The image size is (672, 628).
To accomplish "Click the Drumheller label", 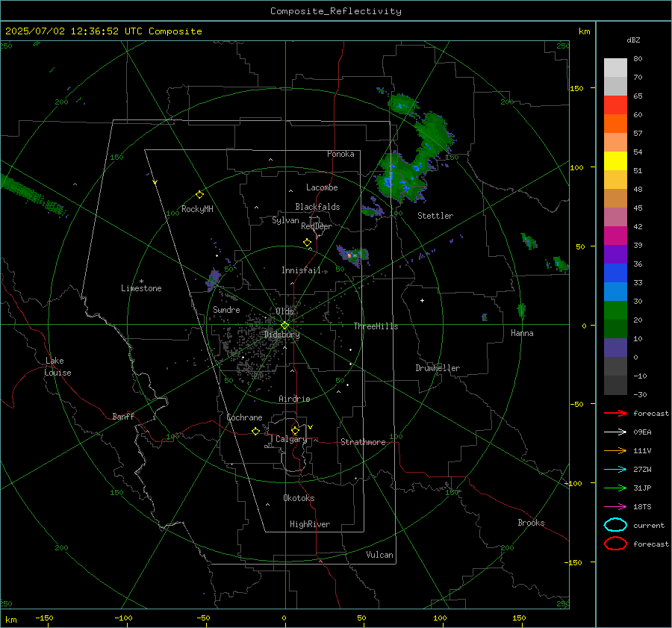I will [x=438, y=368].
